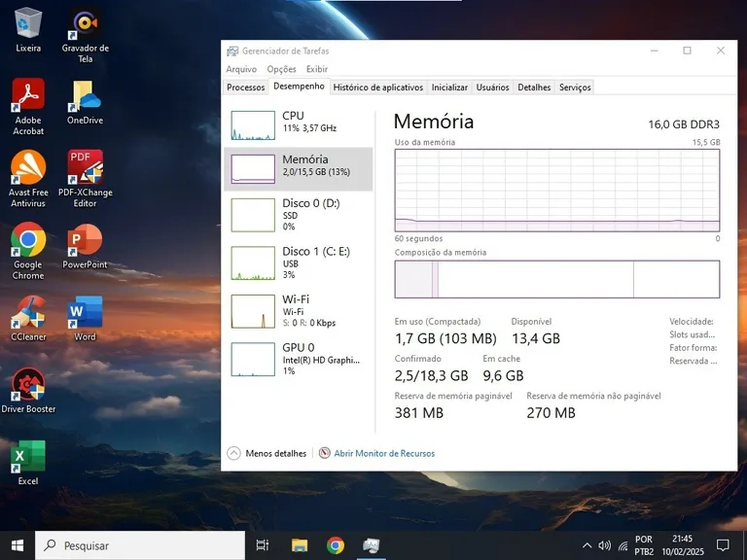Select GPU 0 in the performance sidebar
747x560 pixels.
pyautogui.click(x=298, y=359)
